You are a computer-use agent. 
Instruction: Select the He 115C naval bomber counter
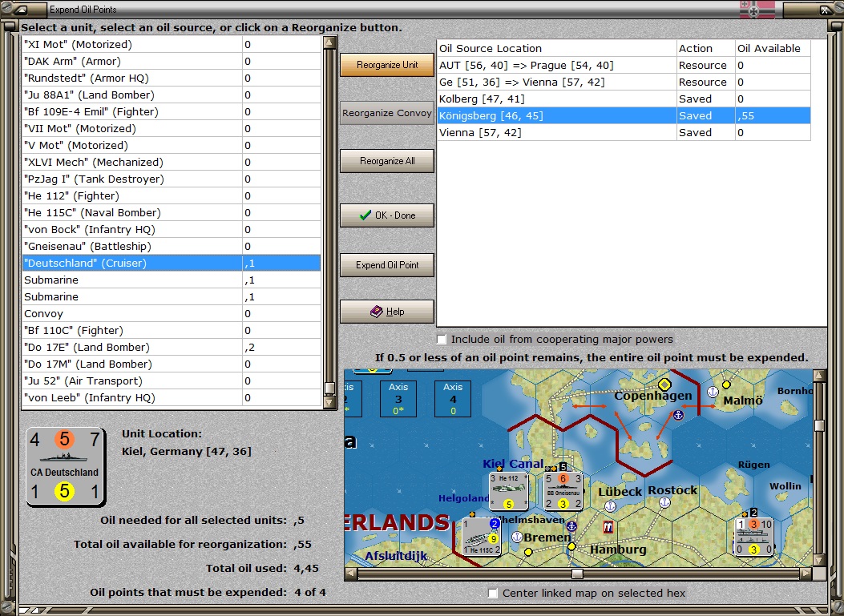pyautogui.click(x=482, y=537)
